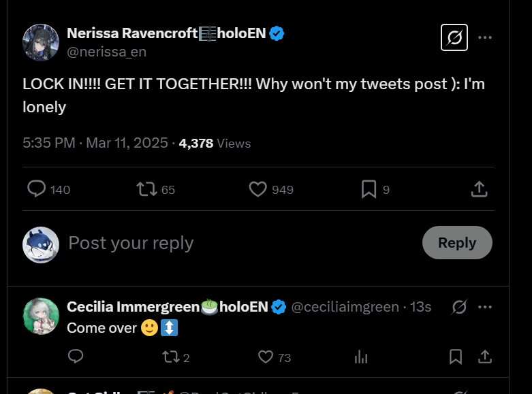Viewport: 532px width, 394px height.
Task: Click the Post your reply field
Action: [204, 243]
